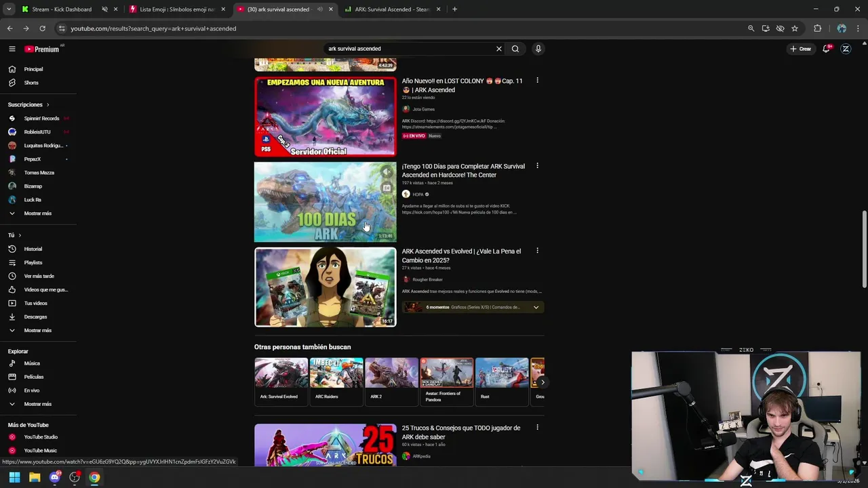Open the Suscripciones section

click(28, 104)
